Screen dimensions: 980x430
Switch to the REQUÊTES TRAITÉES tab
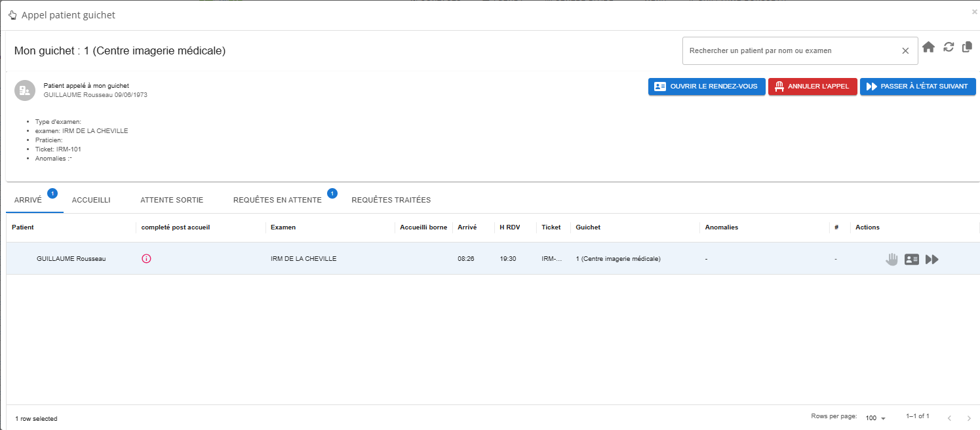coord(391,200)
